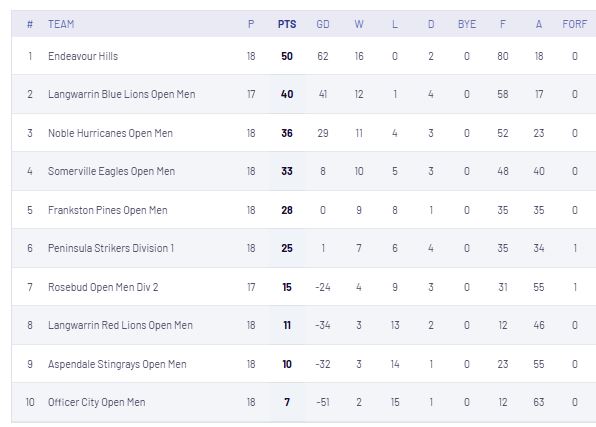
Task: Sort by the P played column
Action: [x=251, y=24]
